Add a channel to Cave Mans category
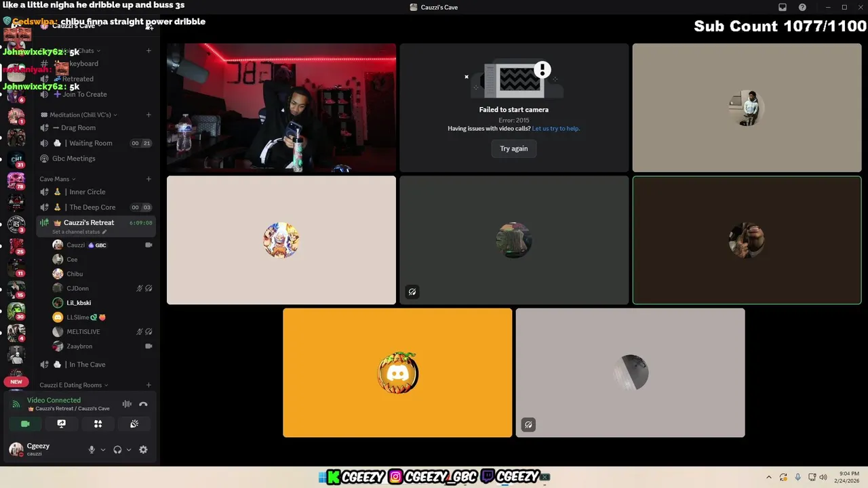The height and width of the screenshot is (488, 868). [149, 179]
